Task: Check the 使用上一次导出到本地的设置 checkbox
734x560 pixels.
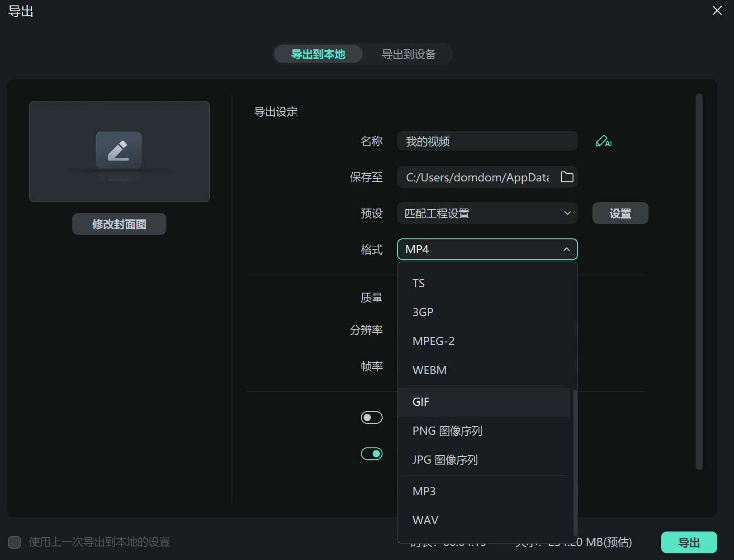Action: point(14,542)
